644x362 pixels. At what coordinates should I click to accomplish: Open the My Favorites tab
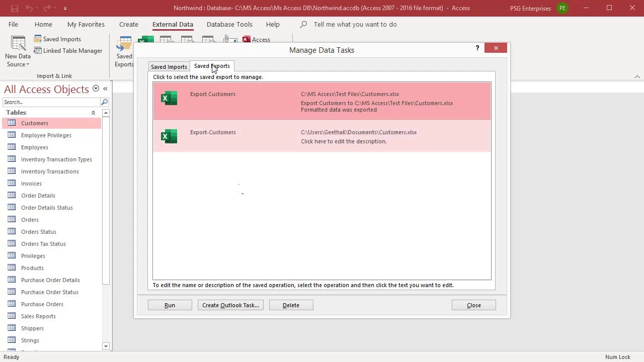tap(86, 24)
